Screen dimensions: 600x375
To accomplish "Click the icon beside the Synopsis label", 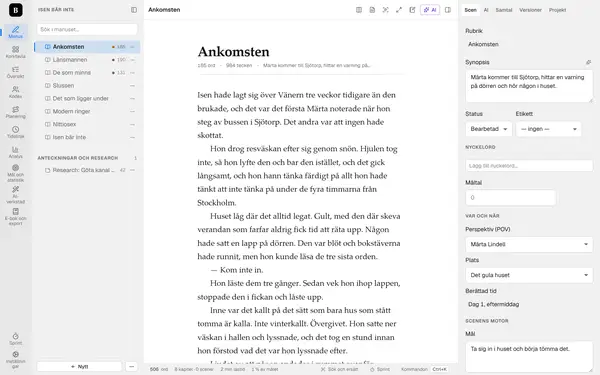I will [x=589, y=62].
